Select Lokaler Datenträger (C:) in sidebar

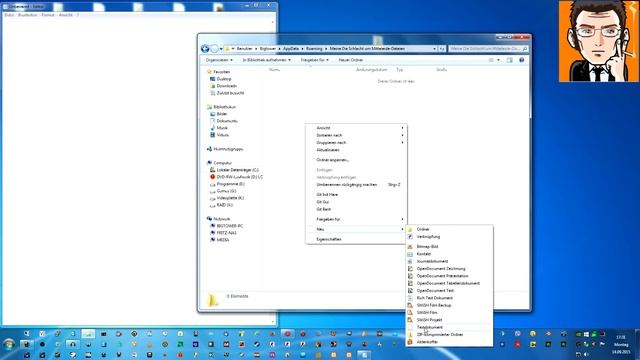coord(238,170)
